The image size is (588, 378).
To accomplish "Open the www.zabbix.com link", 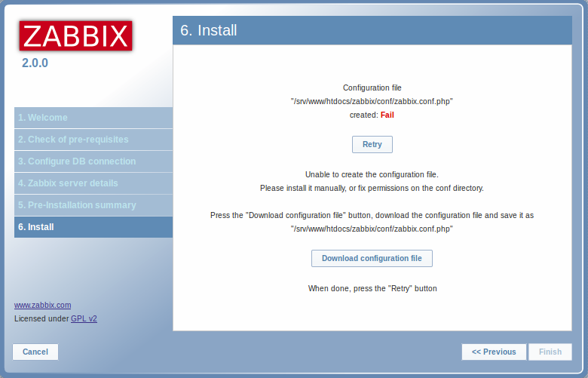I will click(x=43, y=305).
